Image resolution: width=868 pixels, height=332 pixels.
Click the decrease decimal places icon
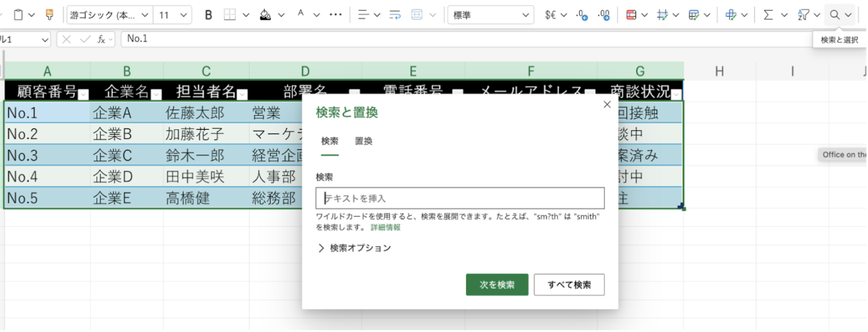(x=582, y=15)
